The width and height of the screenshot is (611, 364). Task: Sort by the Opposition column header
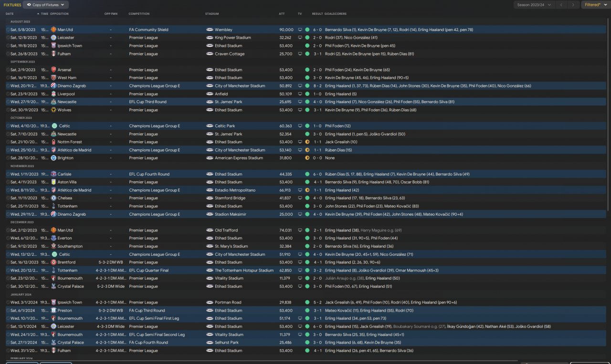[59, 14]
